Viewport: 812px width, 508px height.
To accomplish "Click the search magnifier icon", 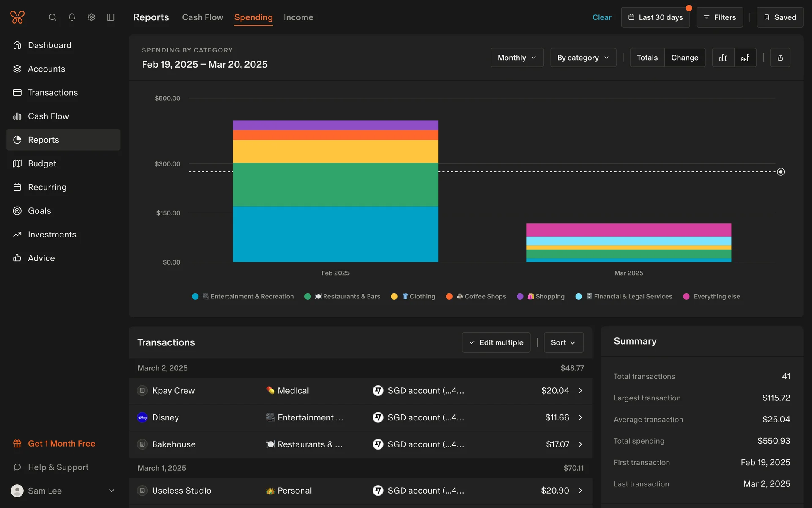I will point(52,17).
